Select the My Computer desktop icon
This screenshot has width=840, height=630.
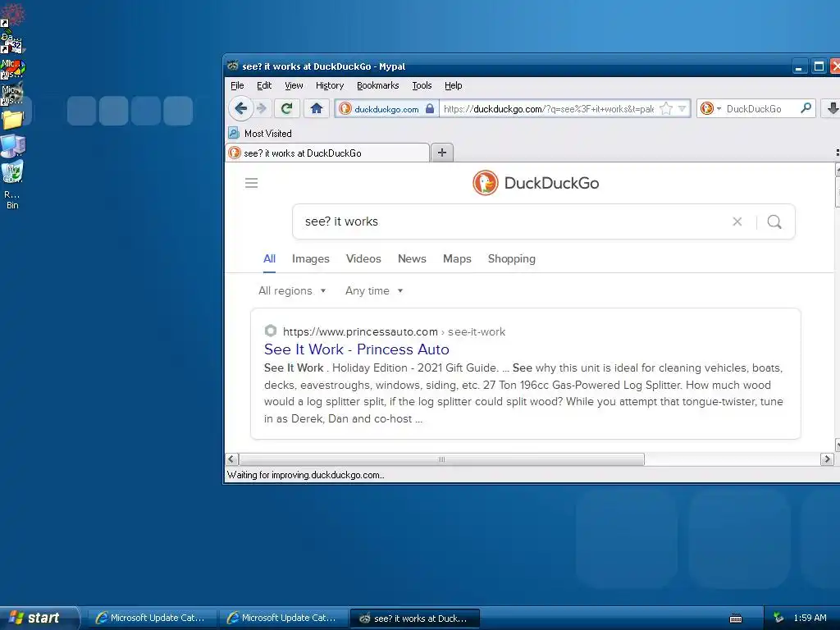point(12,145)
